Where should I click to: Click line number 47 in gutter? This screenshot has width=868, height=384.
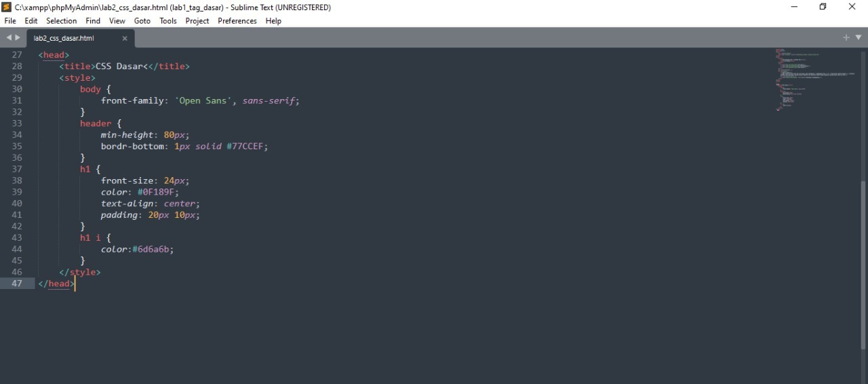click(17, 284)
